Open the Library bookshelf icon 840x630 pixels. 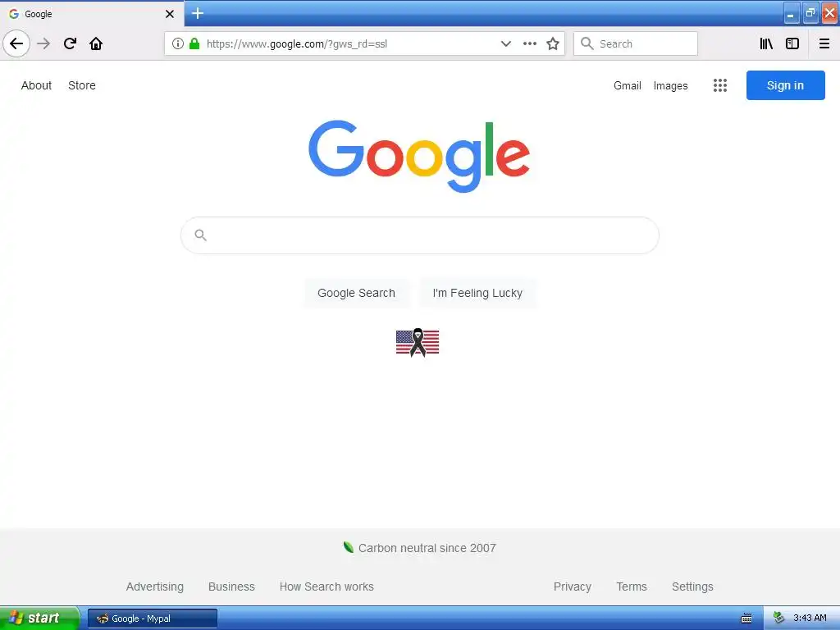(766, 43)
